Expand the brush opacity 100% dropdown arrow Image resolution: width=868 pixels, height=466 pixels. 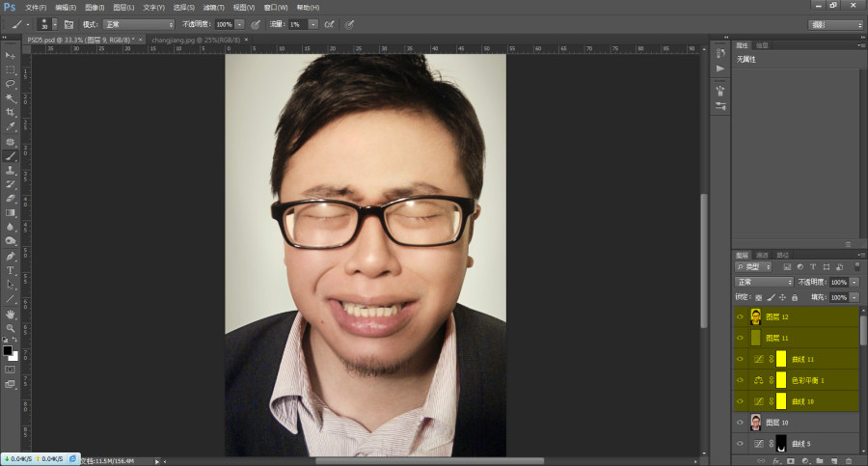(x=240, y=24)
